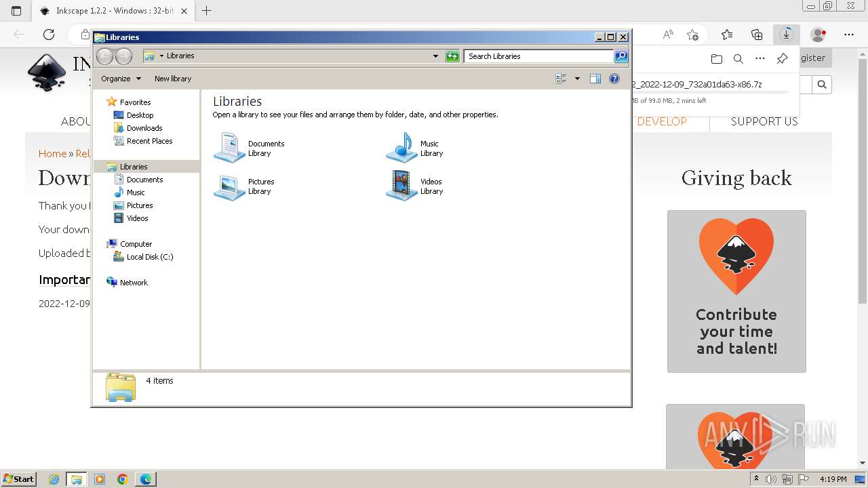
Task: Click the Home breadcrumb link on Inkscape page
Action: coord(52,154)
